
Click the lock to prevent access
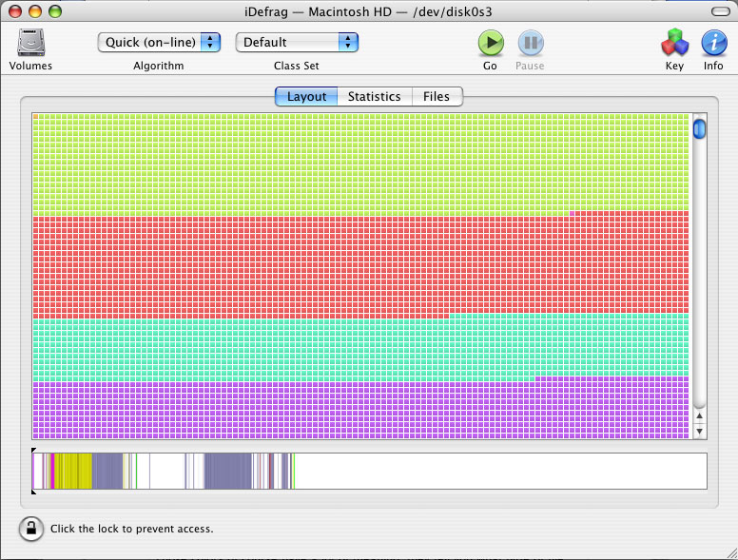point(31,529)
